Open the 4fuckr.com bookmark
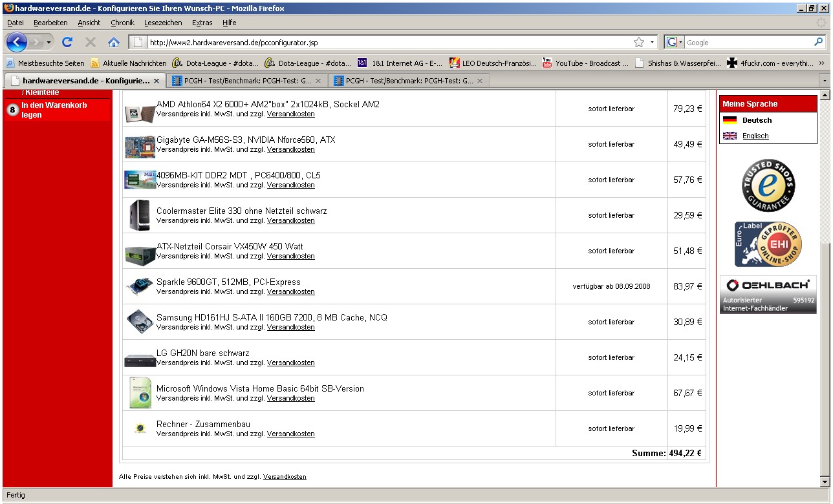The width and height of the screenshot is (833, 504). (x=770, y=63)
